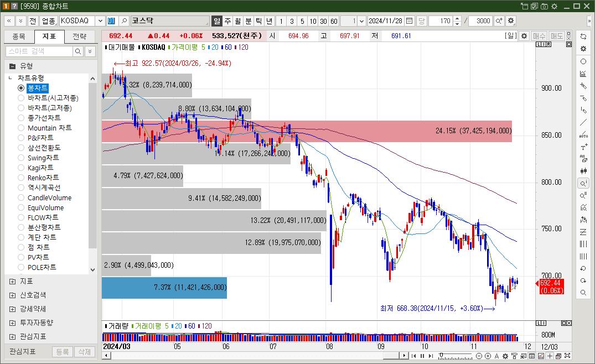This screenshot has height=364, width=595.
Task: Click the horizontal chart scrollbar thumb
Action: (390, 356)
